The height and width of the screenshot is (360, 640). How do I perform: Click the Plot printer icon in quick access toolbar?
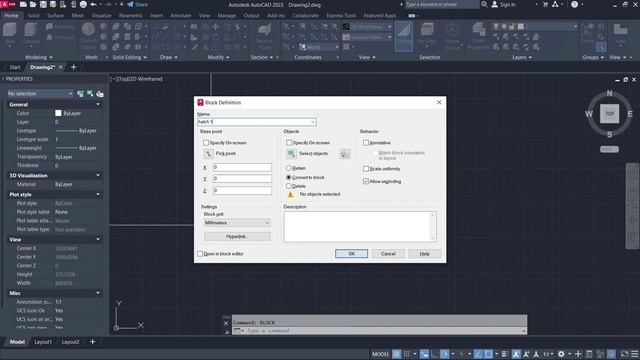[x=83, y=4]
